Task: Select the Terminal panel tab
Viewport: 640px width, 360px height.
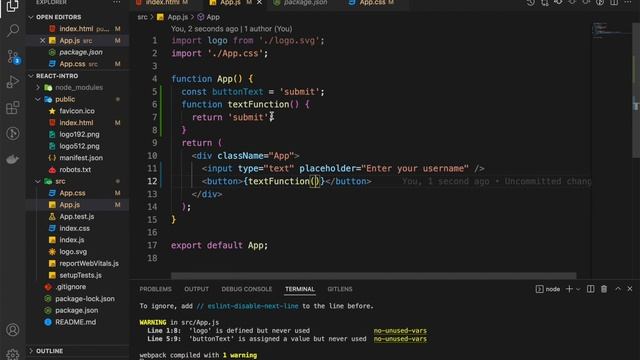Action: [300, 289]
